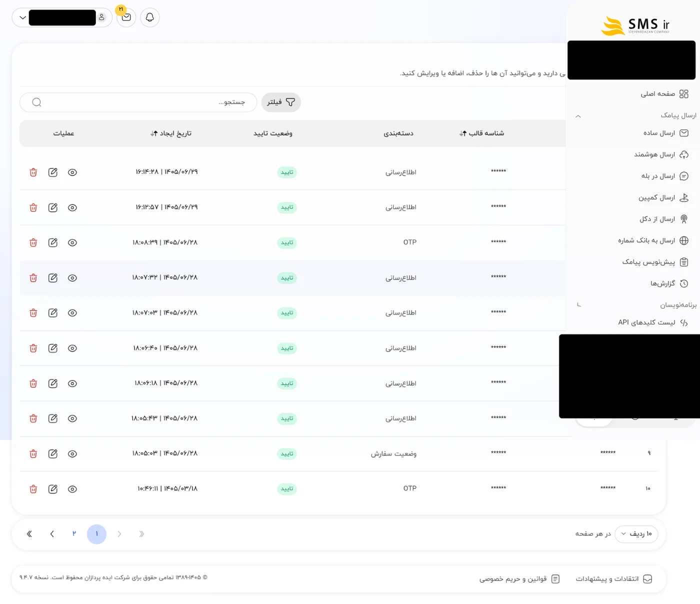View the template created at ۱۸:۰۷:۰۳
This screenshot has height=604, width=700.
(x=72, y=313)
